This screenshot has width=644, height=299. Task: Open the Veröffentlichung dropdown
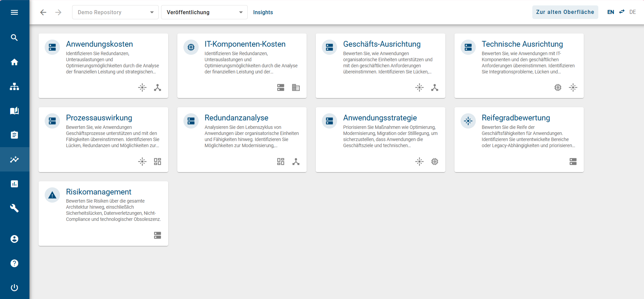coord(204,13)
